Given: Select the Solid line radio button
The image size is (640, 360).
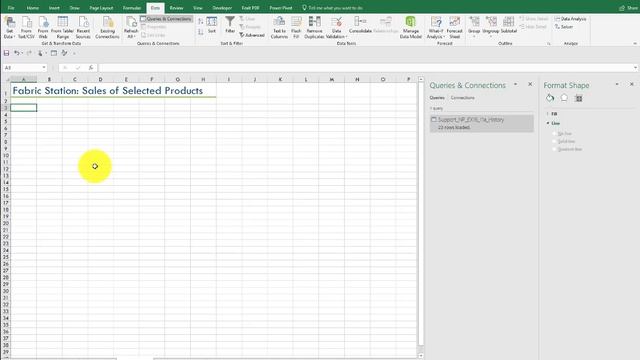Looking at the screenshot, I should coord(555,141).
